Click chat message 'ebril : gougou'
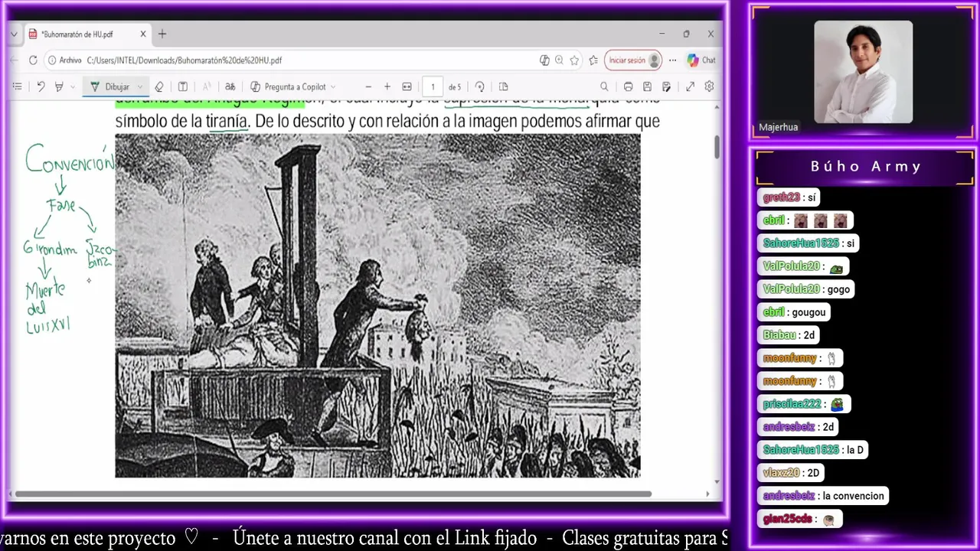 click(794, 312)
